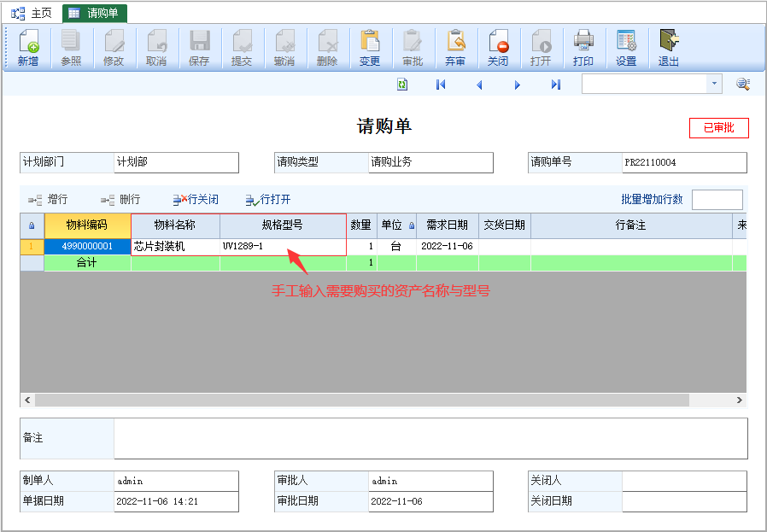Click the 合计 total row label
Image resolution: width=767 pixels, height=532 pixels.
pos(87,263)
